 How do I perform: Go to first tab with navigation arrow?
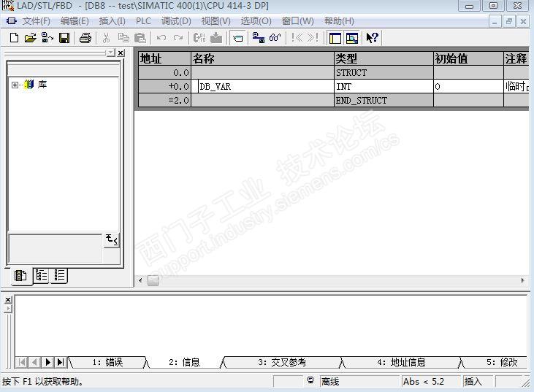pyautogui.click(x=22, y=362)
